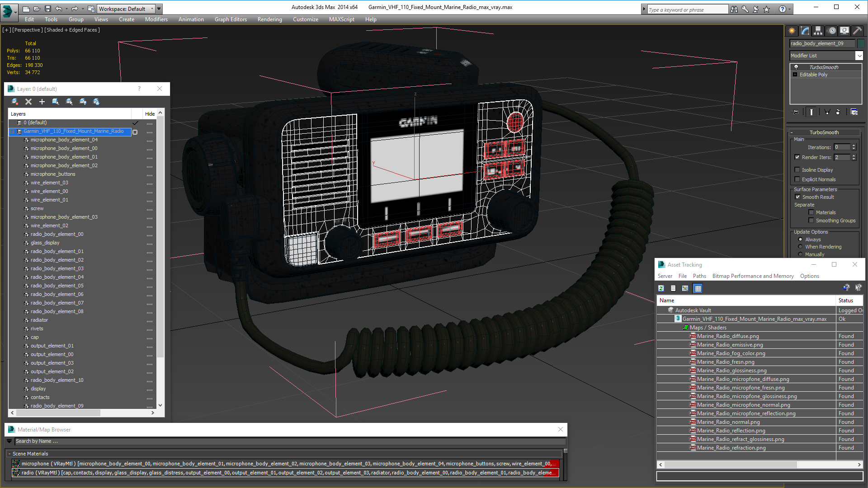
Task: Click the binoculars search icon
Action: 734,9
